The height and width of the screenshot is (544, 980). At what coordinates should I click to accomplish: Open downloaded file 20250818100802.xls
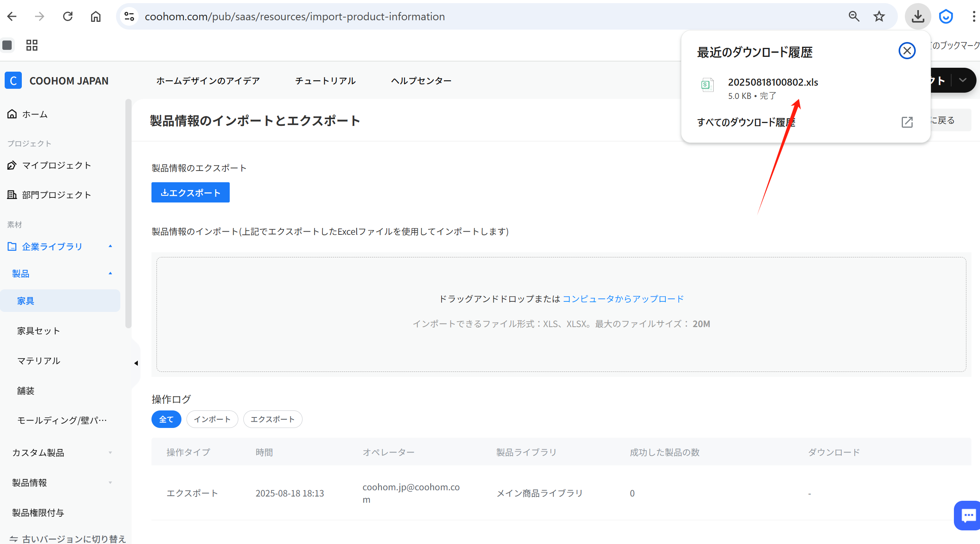tap(773, 82)
